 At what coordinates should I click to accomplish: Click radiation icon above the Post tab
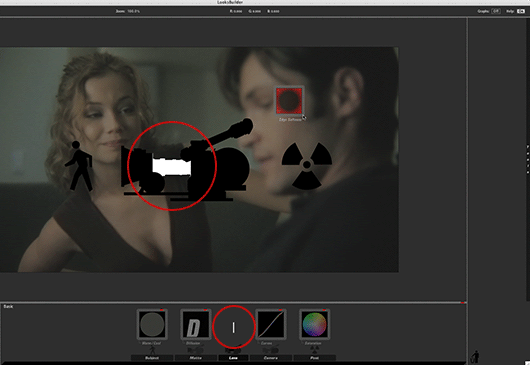(315, 350)
